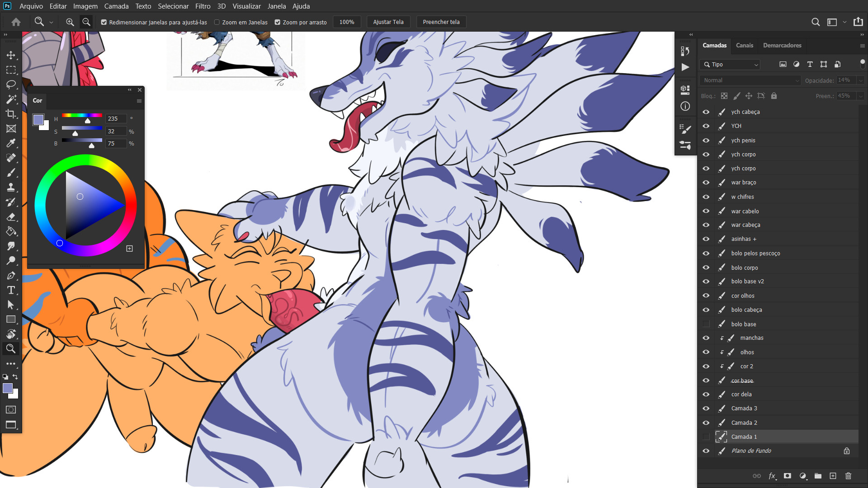Select the Hand tool
The height and width of the screenshot is (488, 868).
coord(11,334)
